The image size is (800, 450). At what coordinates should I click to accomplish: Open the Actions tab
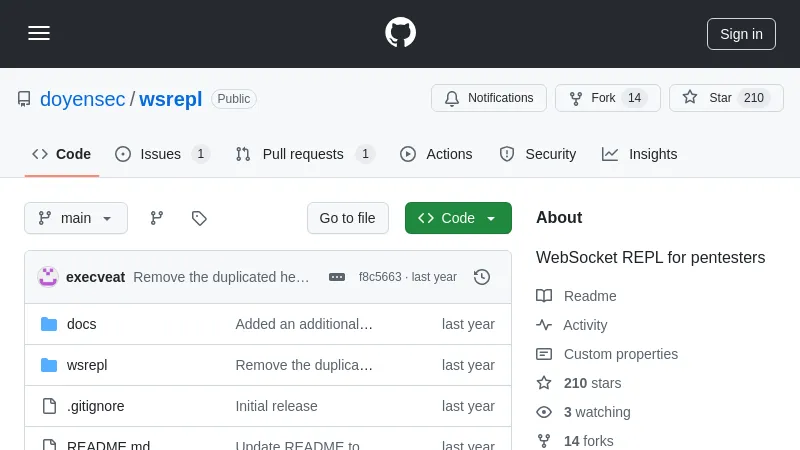[x=436, y=154]
